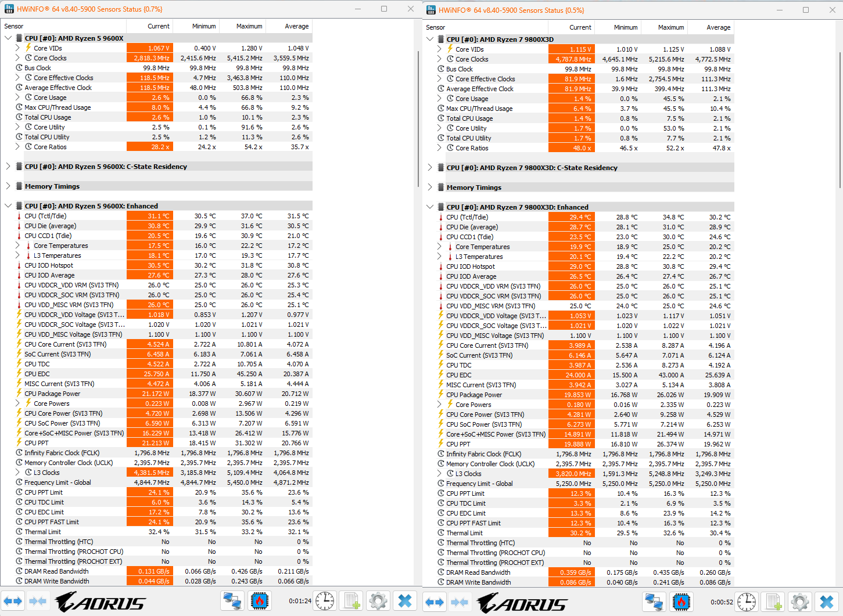
Task: Click the Minimum column header in 9600X window
Action: (x=196, y=26)
